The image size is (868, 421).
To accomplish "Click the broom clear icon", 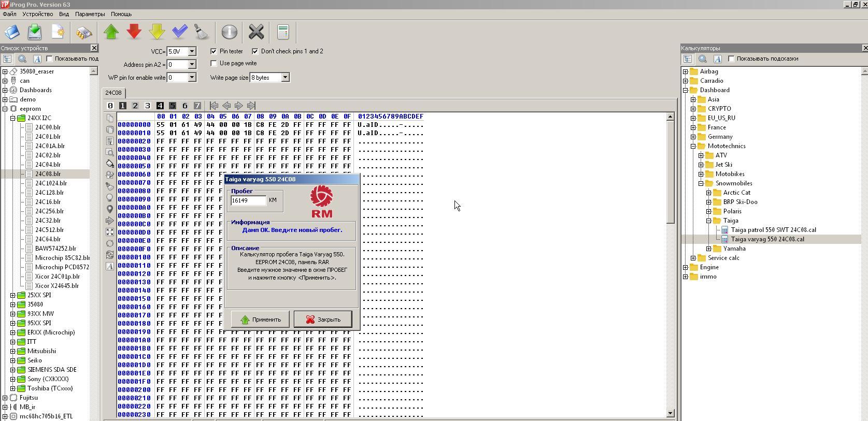I will point(201,32).
